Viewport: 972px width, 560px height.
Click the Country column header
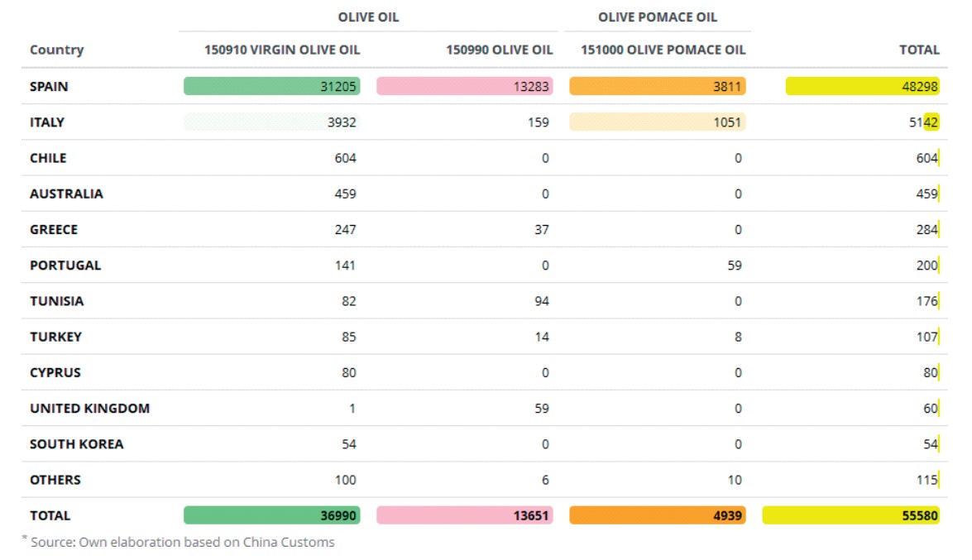pyautogui.click(x=56, y=50)
